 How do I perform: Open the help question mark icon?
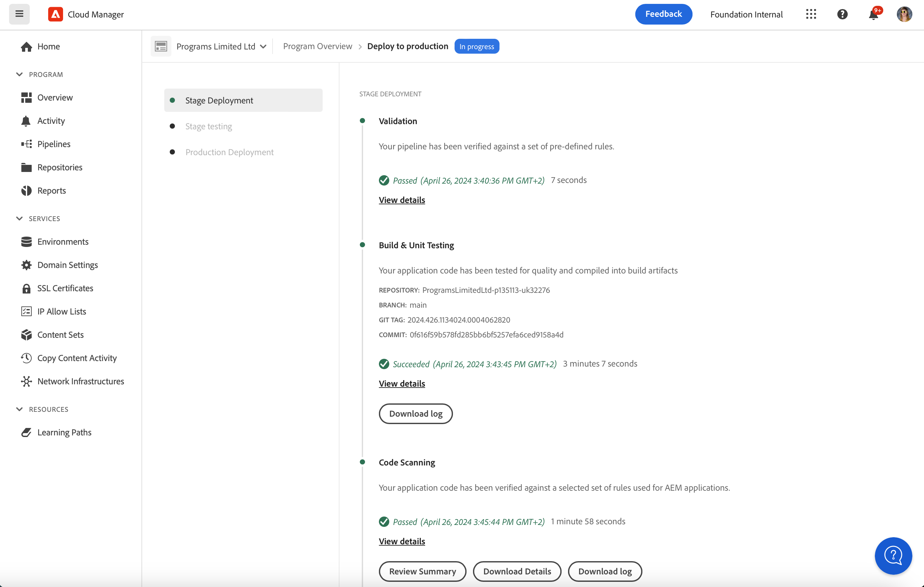pyautogui.click(x=842, y=14)
